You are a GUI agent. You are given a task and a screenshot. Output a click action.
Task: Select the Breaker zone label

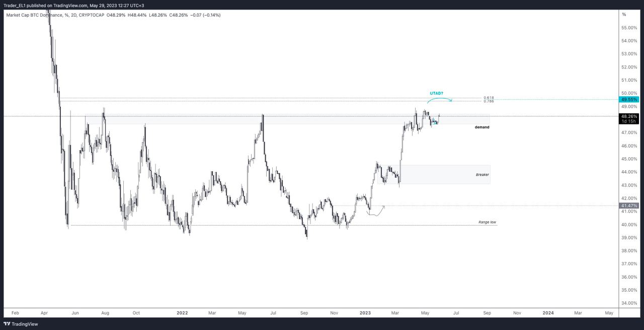tap(482, 175)
